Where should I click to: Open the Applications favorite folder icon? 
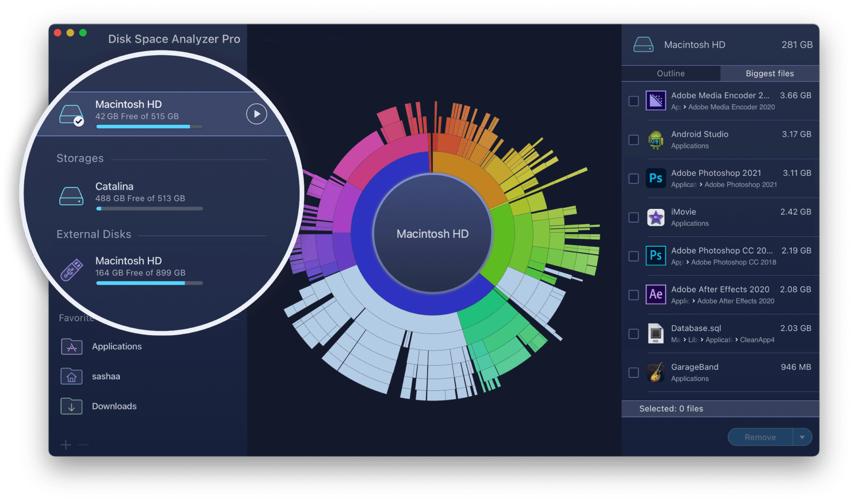(72, 347)
